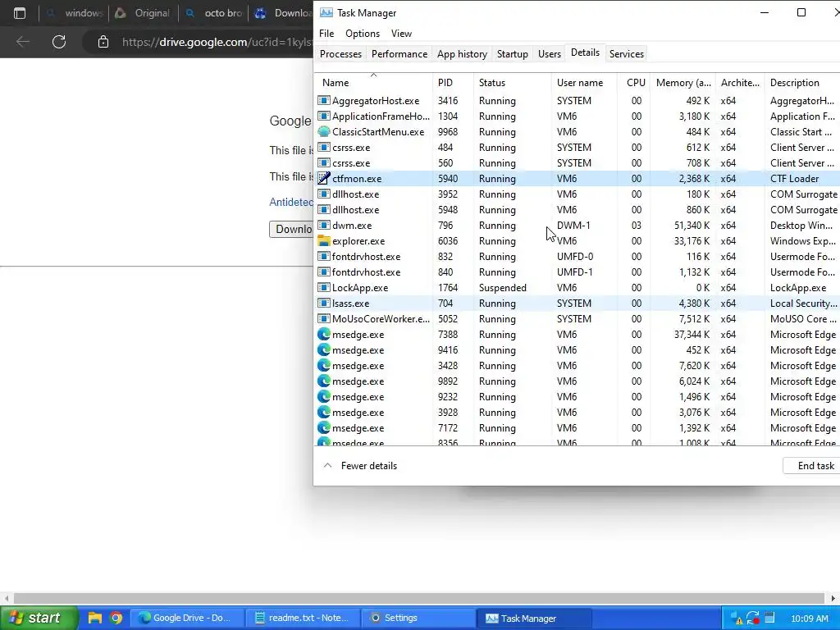Open the File menu in Task Manager
840x630 pixels.
326,33
